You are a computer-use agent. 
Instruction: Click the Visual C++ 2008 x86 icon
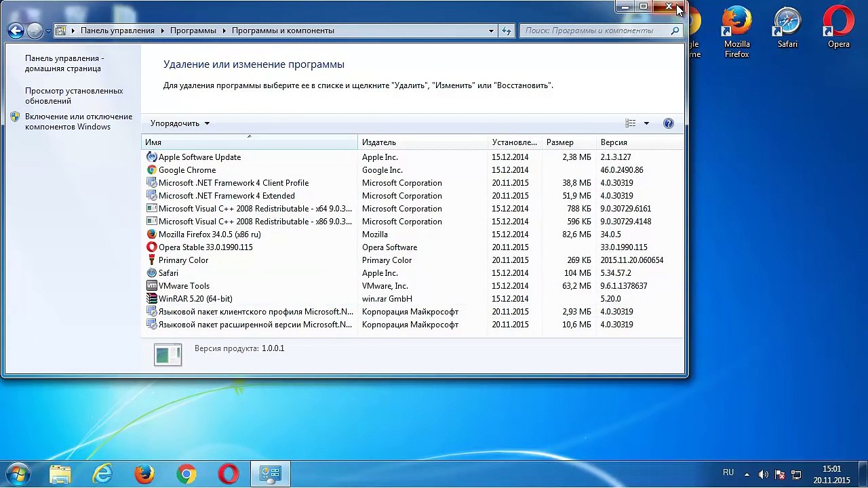[x=152, y=222]
